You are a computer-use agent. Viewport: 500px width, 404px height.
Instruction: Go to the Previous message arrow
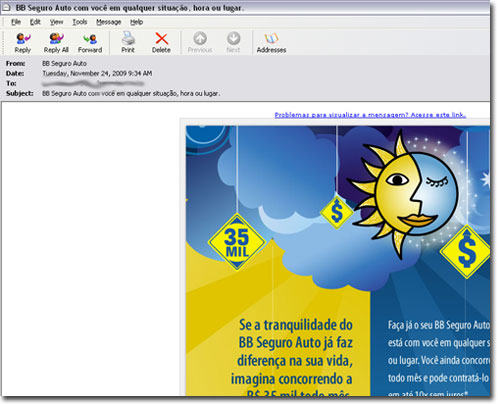tap(200, 43)
